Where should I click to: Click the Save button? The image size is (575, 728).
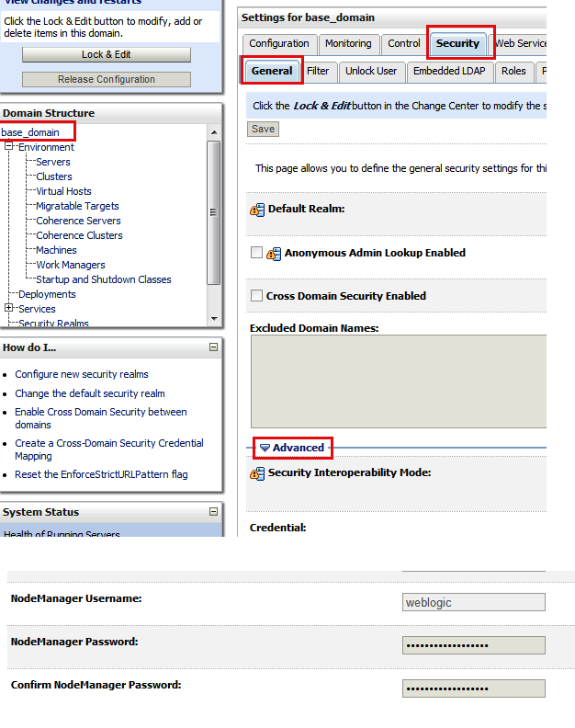pos(263,129)
